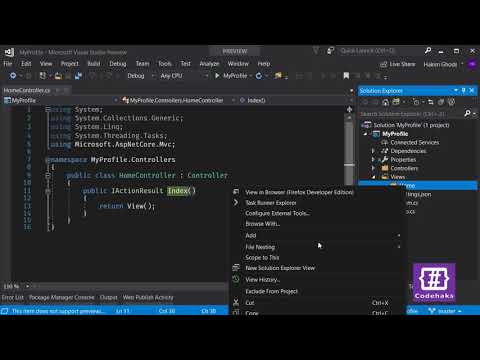Viewport: 480px width, 360px height.
Task: Click master branch in status bar
Action: 447,311
